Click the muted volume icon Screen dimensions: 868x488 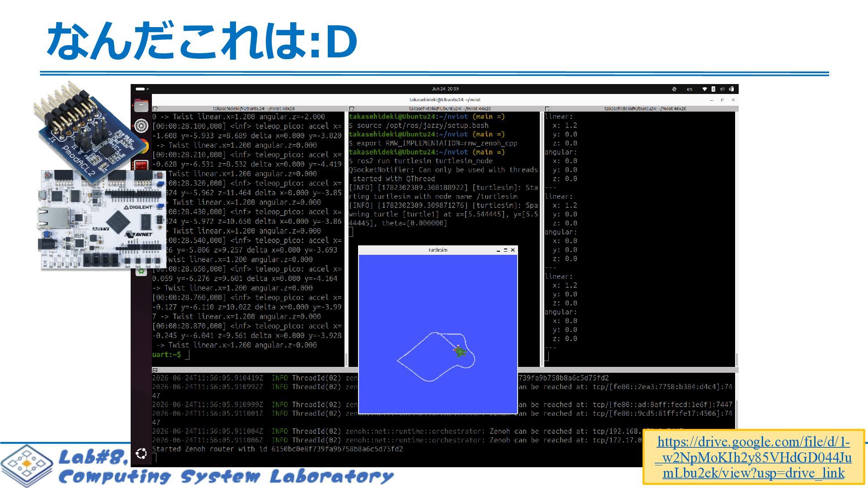pyautogui.click(x=722, y=89)
